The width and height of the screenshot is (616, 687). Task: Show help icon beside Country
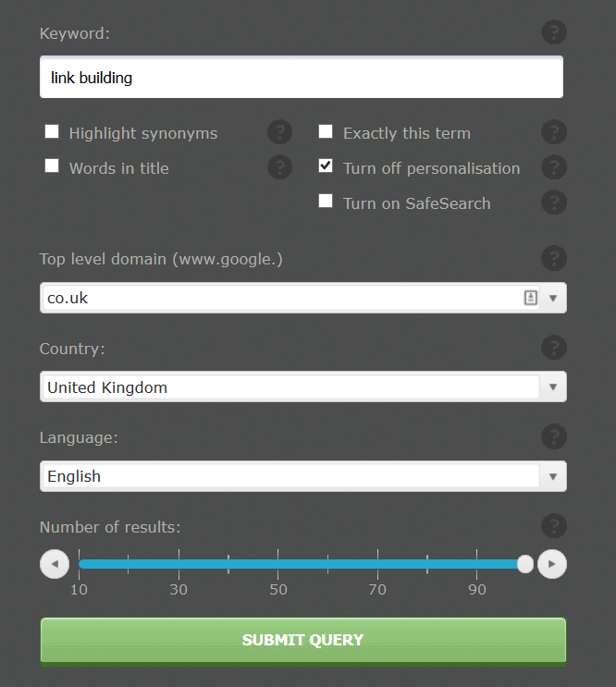(x=554, y=348)
